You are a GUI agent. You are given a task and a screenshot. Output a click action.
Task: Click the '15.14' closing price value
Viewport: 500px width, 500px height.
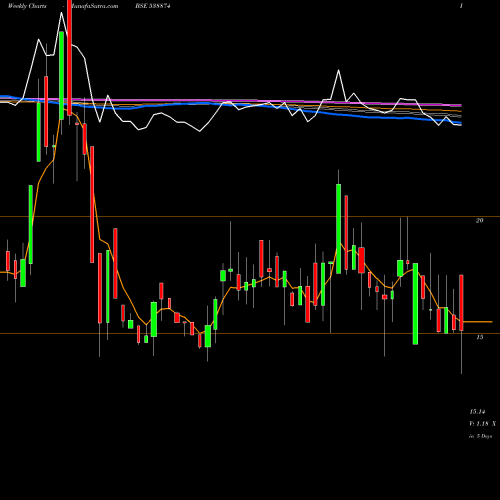coord(477,412)
